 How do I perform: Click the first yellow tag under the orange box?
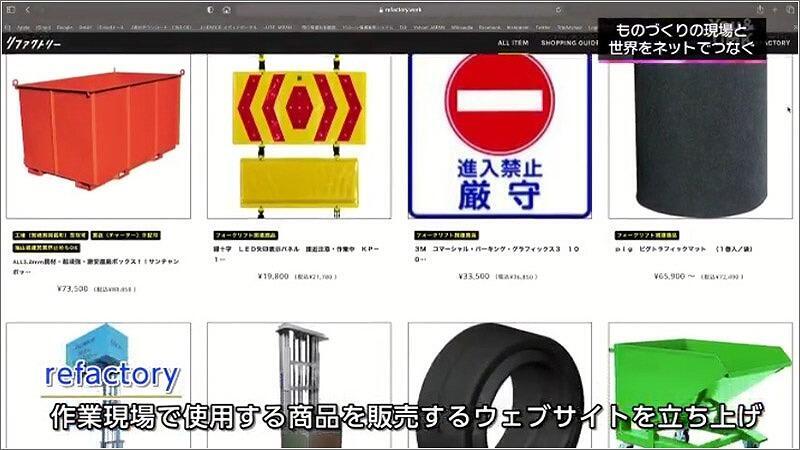51,235
